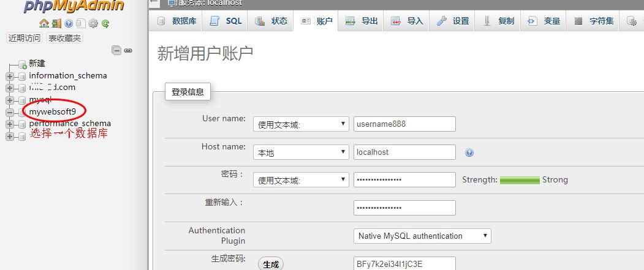Viewport: 644px width, 270px height.
Task: Open the Host name 本地 dropdown
Action: pos(301,152)
